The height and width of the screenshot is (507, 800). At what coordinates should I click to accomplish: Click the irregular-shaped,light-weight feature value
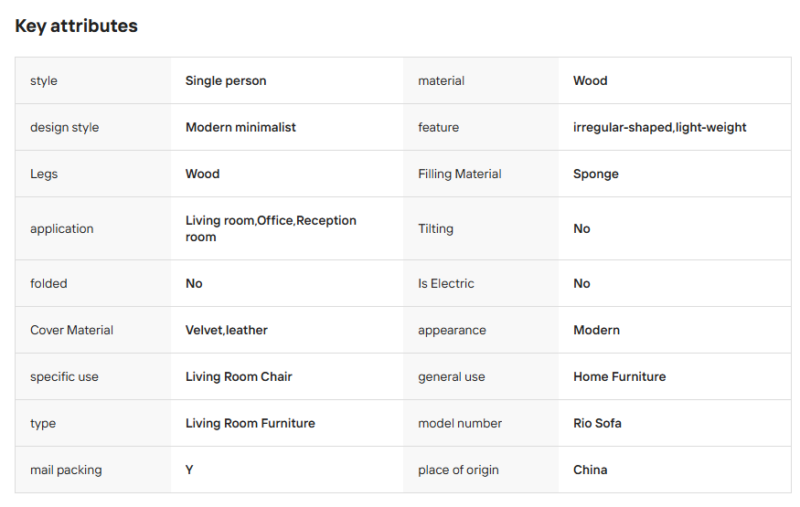point(659,128)
